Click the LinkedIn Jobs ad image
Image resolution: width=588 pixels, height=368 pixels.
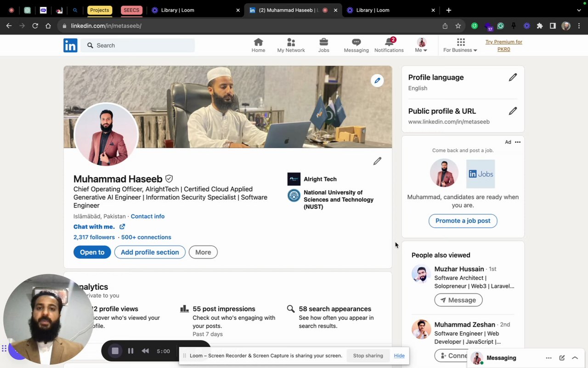coord(481,174)
